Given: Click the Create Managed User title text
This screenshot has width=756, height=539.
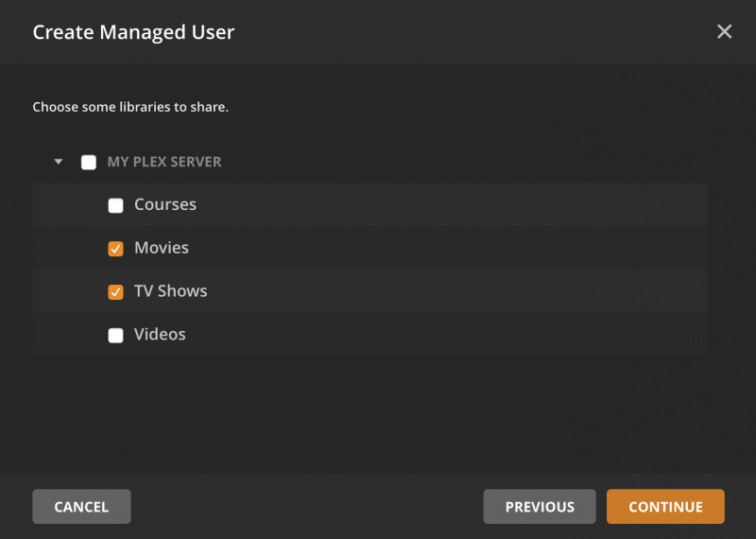Looking at the screenshot, I should click(x=133, y=32).
